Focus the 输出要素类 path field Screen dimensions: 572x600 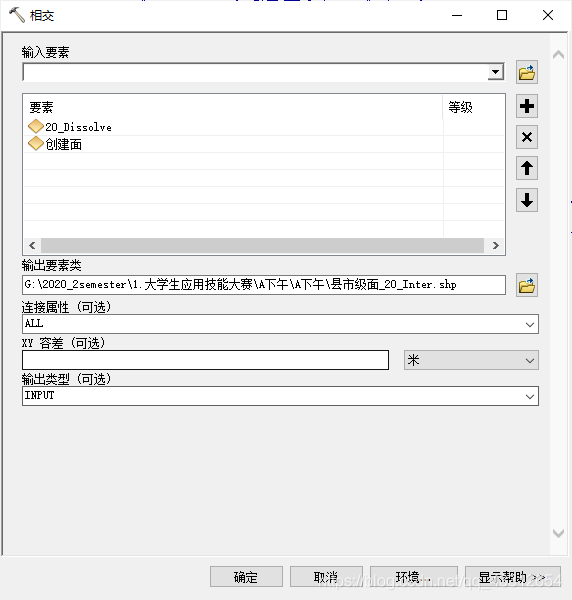pyautogui.click(x=264, y=285)
